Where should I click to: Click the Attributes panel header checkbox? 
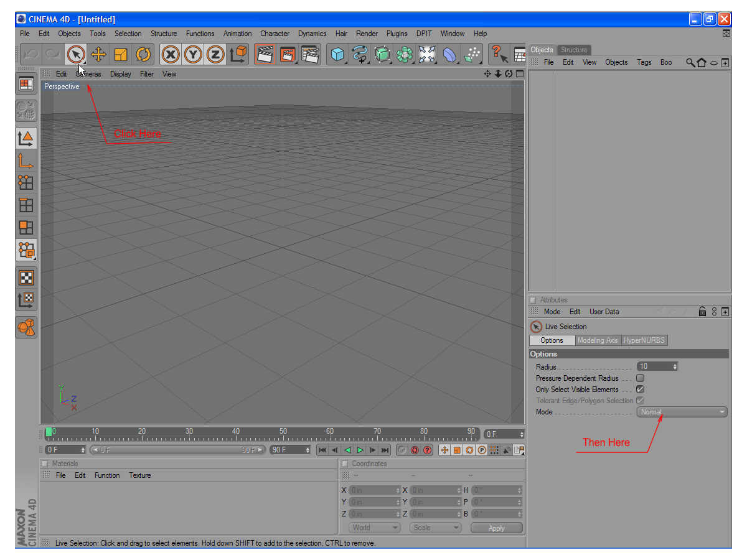pos(533,300)
